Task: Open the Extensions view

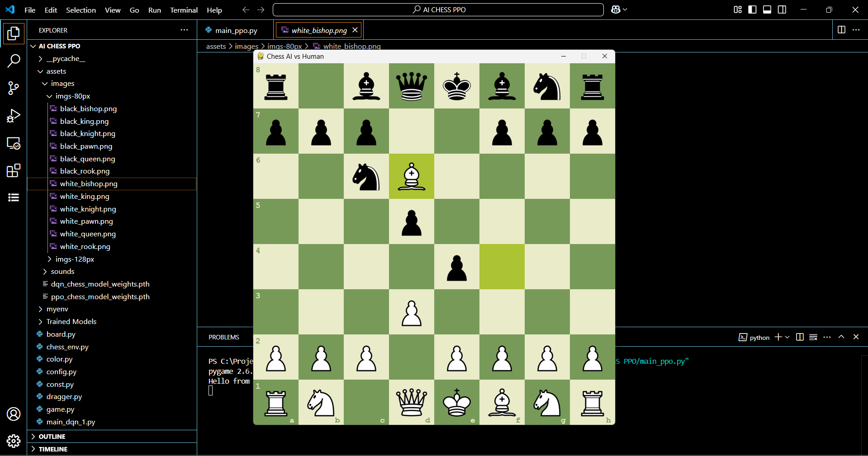Action: [x=14, y=170]
